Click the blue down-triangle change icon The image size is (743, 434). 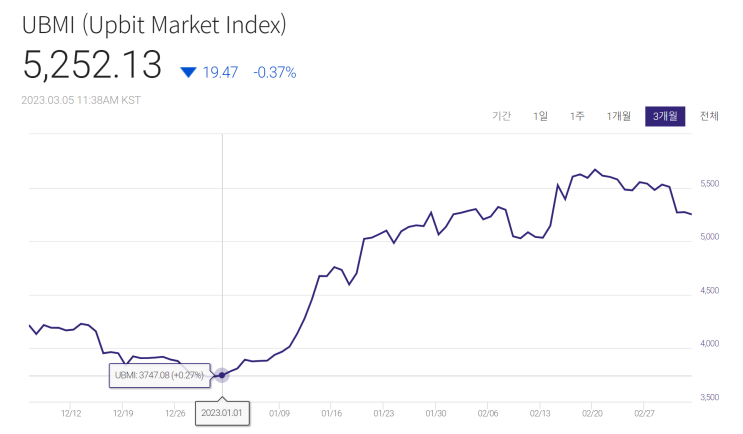point(188,72)
